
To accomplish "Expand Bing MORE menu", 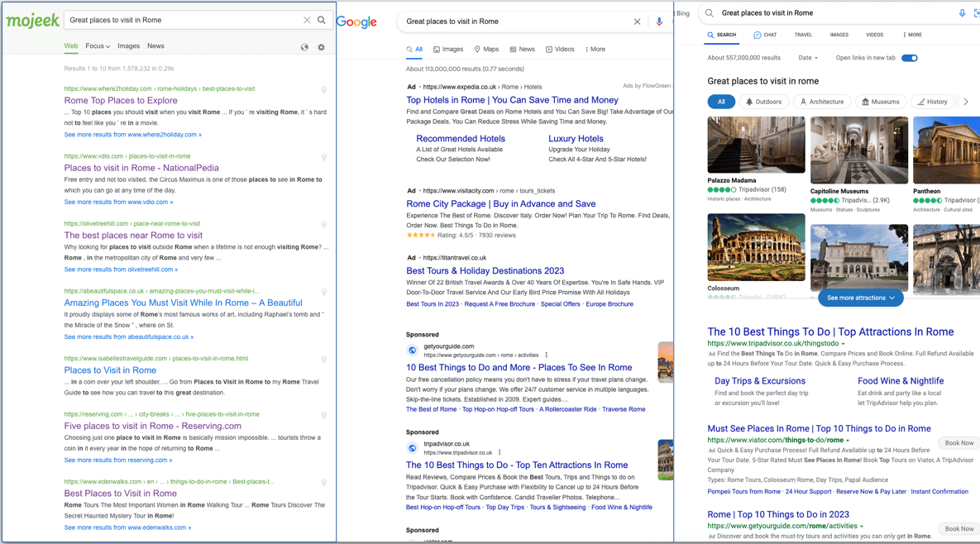I will pos(912,35).
